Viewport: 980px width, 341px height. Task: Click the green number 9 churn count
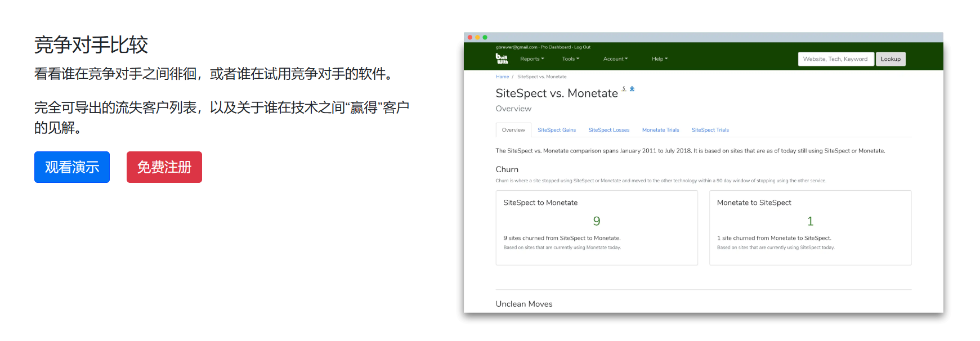tap(597, 221)
